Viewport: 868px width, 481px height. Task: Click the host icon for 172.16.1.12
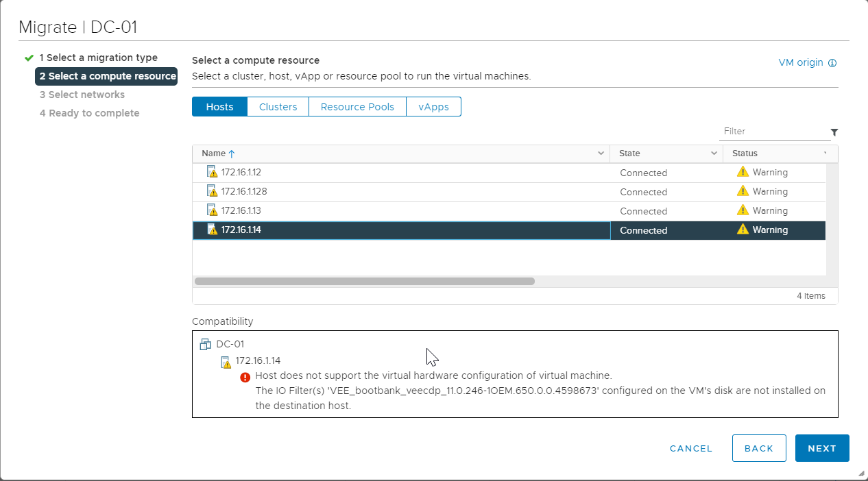pos(212,172)
